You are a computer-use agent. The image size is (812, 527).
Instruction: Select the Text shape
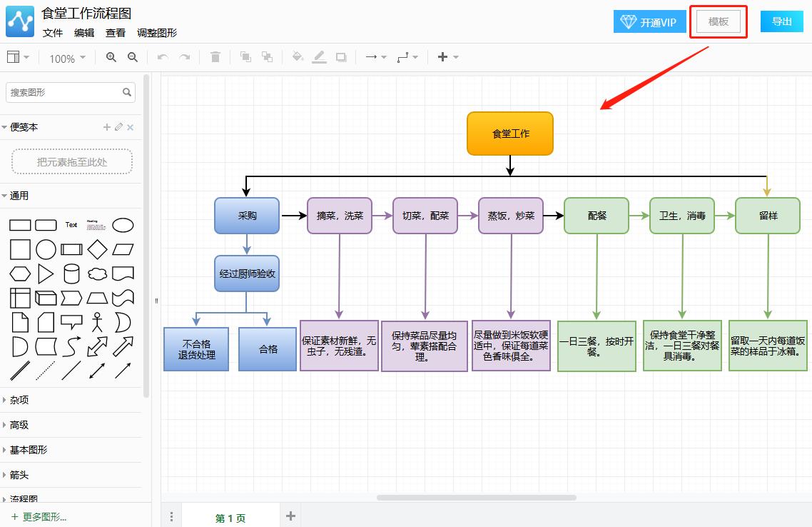[x=71, y=225]
